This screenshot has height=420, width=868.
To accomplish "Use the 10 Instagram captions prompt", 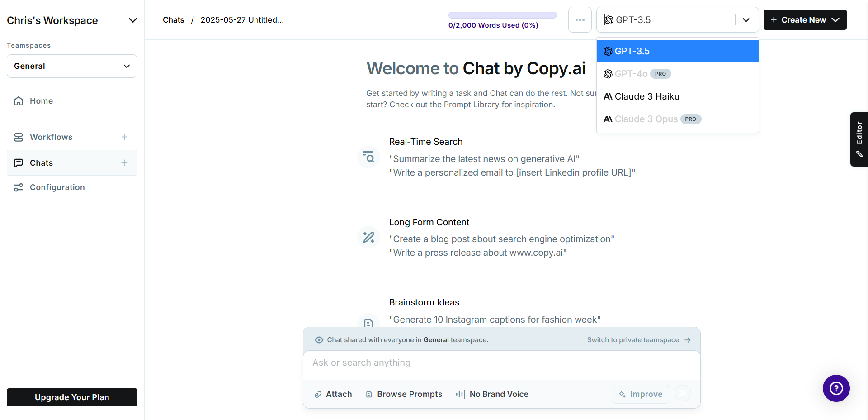I will pos(495,320).
